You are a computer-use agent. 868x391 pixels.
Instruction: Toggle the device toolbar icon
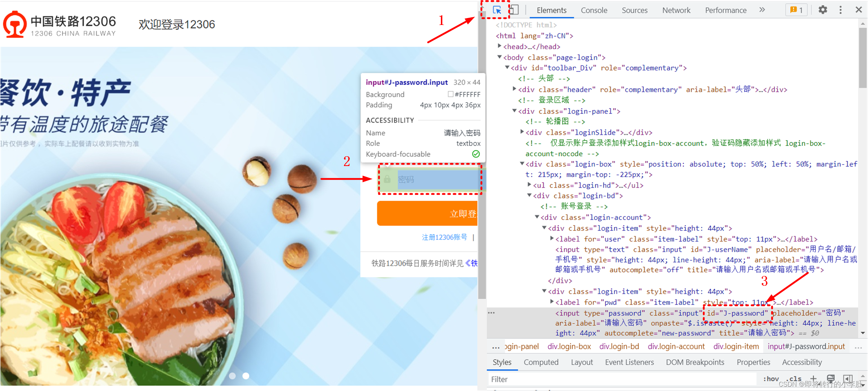point(514,10)
